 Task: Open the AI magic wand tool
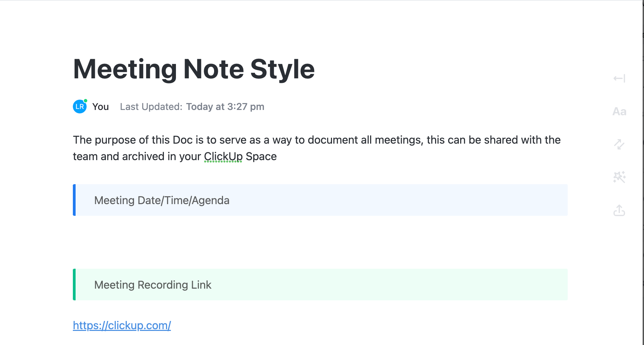click(619, 177)
